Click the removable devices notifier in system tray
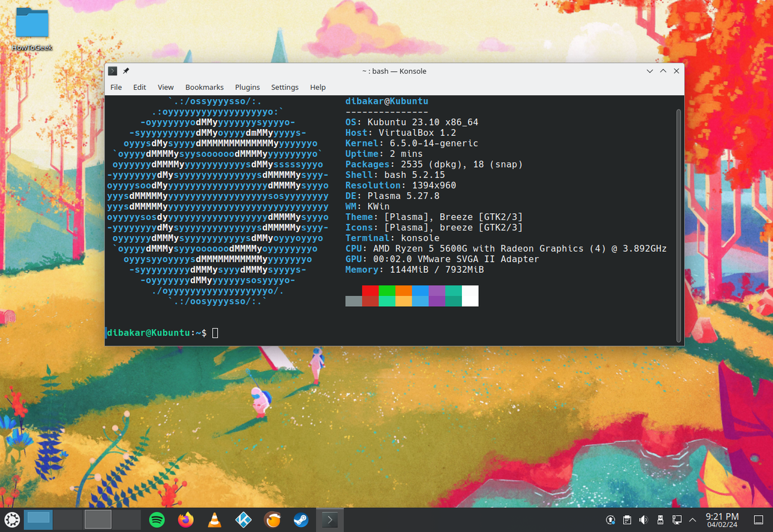 (x=659, y=519)
